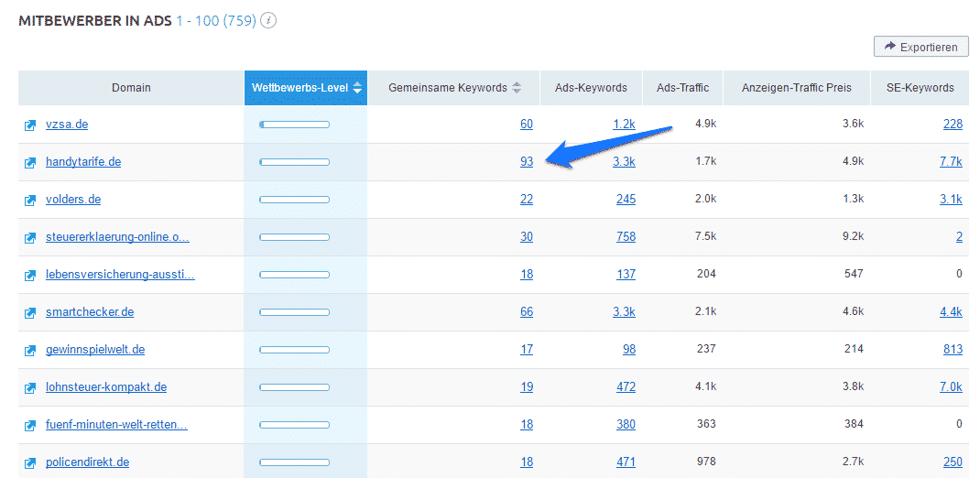
Task: Click the Exportieren button
Action: 921,47
